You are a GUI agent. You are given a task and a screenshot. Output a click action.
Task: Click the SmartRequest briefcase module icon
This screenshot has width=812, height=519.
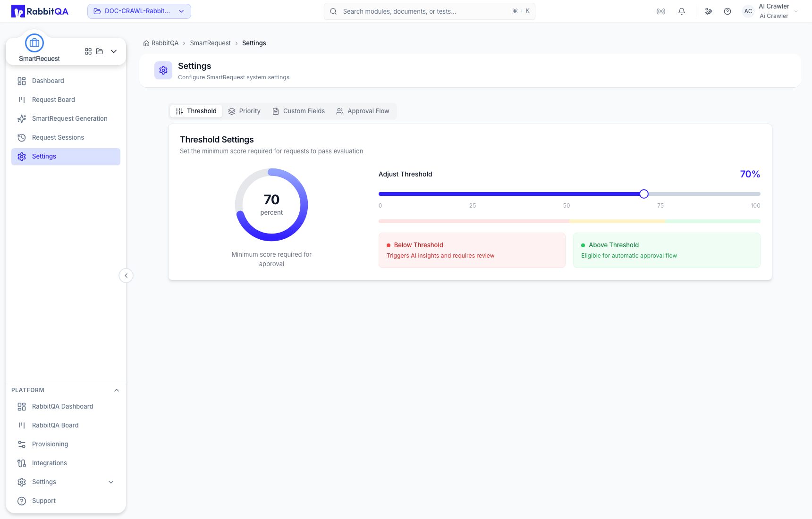click(34, 43)
